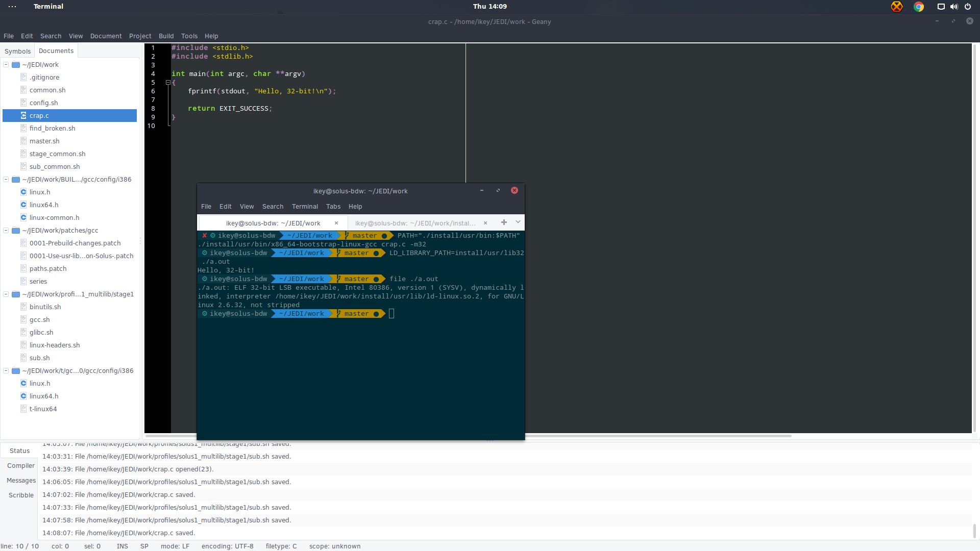This screenshot has width=980, height=551.
Task: Open Geany Help menu
Action: [x=211, y=36]
